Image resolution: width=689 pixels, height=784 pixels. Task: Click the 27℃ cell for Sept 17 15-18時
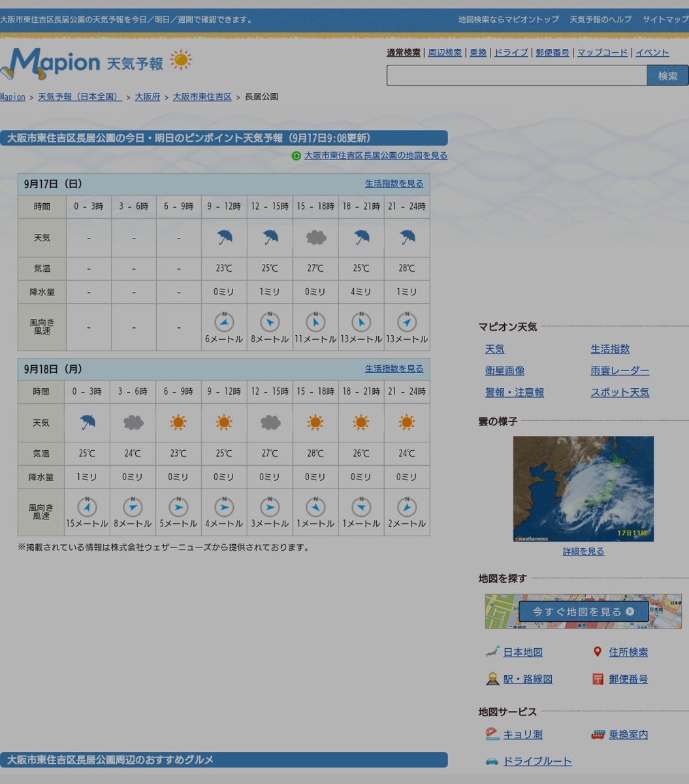pyautogui.click(x=315, y=269)
